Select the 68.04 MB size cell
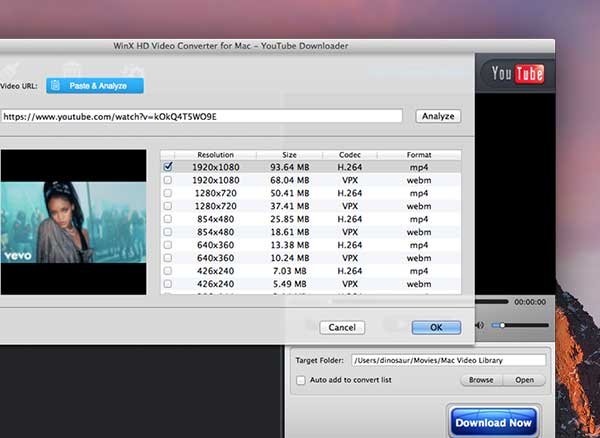The width and height of the screenshot is (600, 438). pos(290,180)
